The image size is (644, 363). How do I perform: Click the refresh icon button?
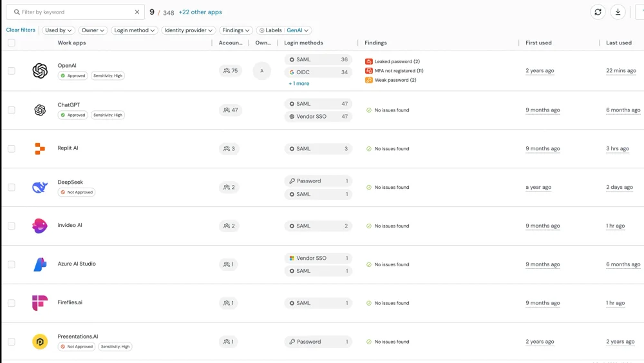598,12
